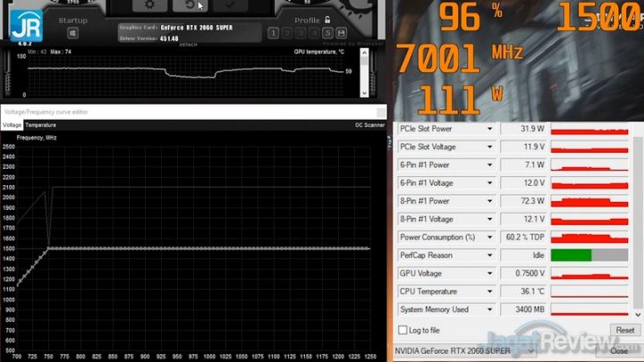Open the 6-Pin #1 Power sensor dropdown
The width and height of the screenshot is (644, 362).
[x=489, y=165]
